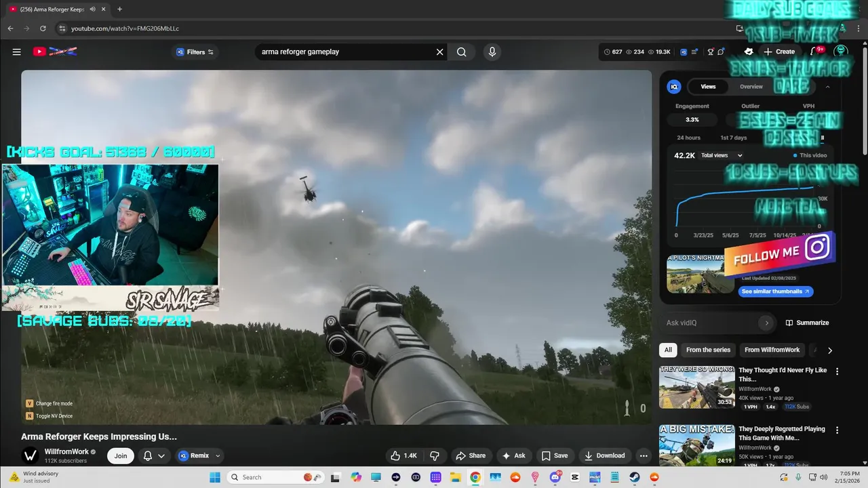This screenshot has width=868, height=488.
Task: Like the video with 1.4K likes
Action: tap(403, 455)
